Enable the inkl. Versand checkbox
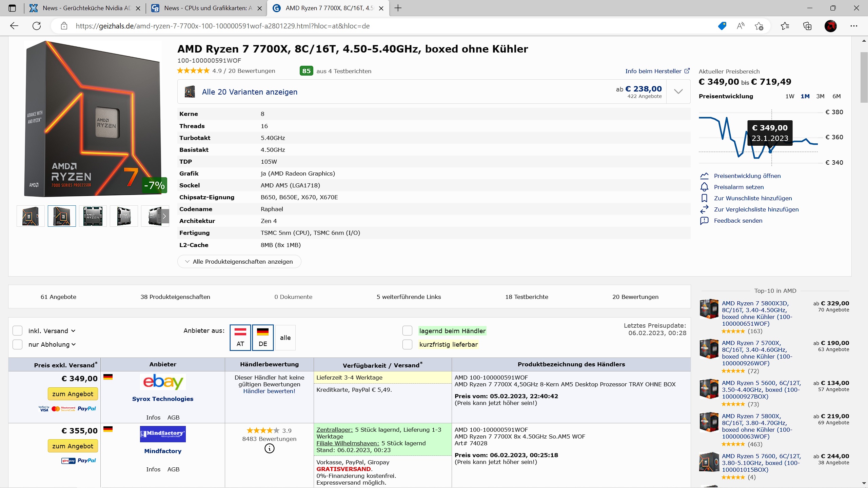The image size is (868, 488). coord(18,331)
